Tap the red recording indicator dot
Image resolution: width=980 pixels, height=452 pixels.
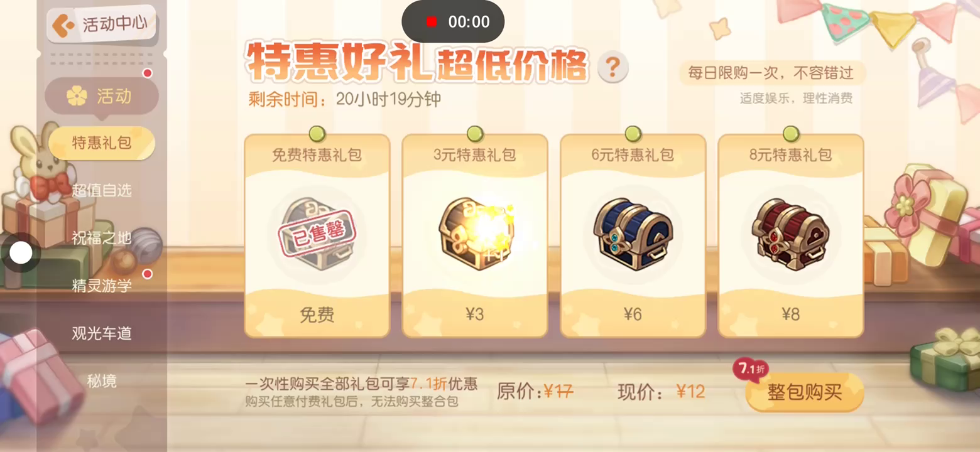[431, 22]
